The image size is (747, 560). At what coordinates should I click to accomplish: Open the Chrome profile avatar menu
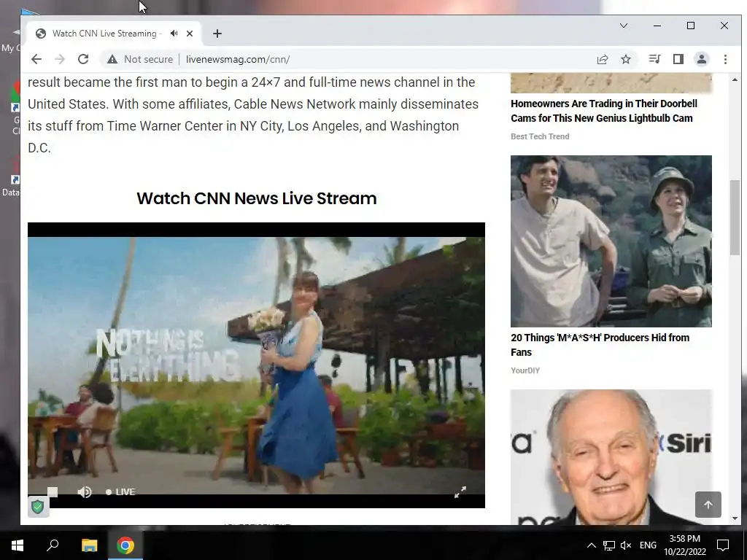pos(702,59)
